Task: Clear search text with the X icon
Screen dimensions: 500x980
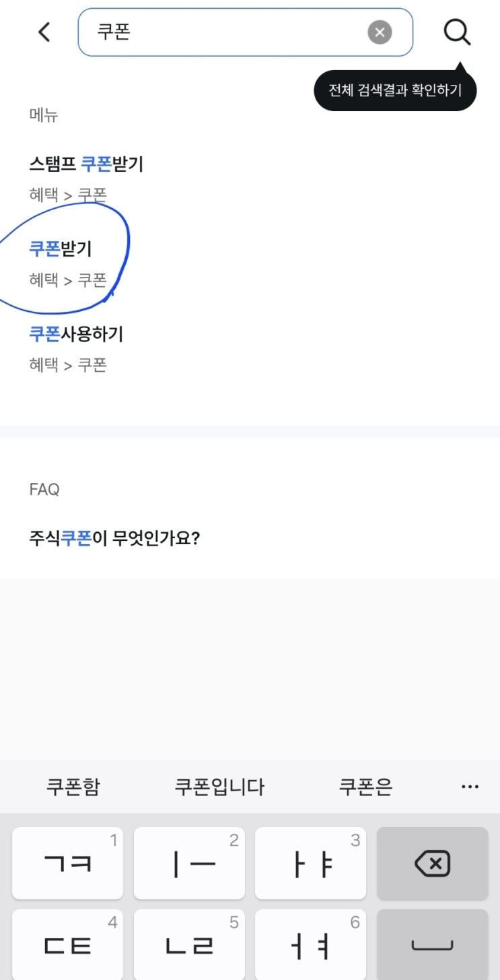Action: pyautogui.click(x=380, y=32)
